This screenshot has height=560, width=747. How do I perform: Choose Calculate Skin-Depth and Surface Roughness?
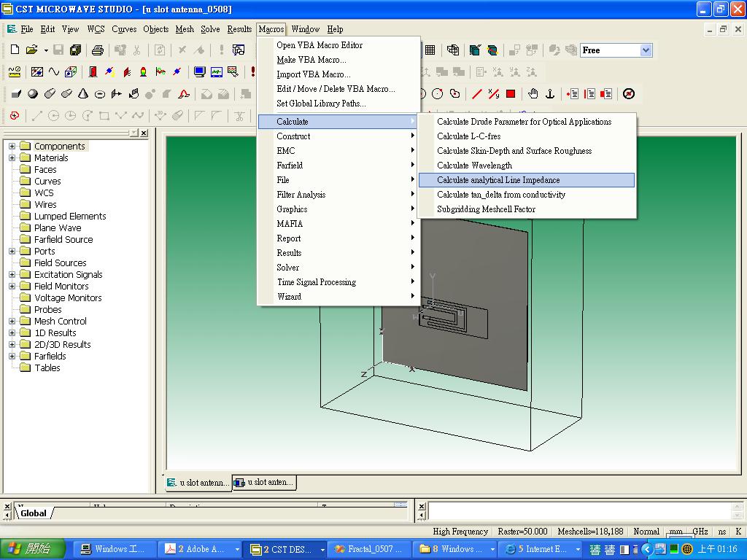coord(527,151)
